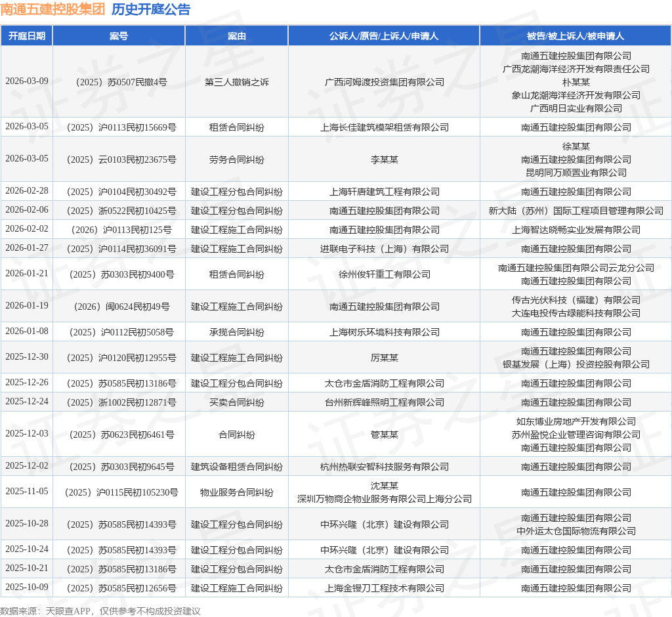Click 建筑设备租赁合同纠纷 case cause cell

click(236, 467)
